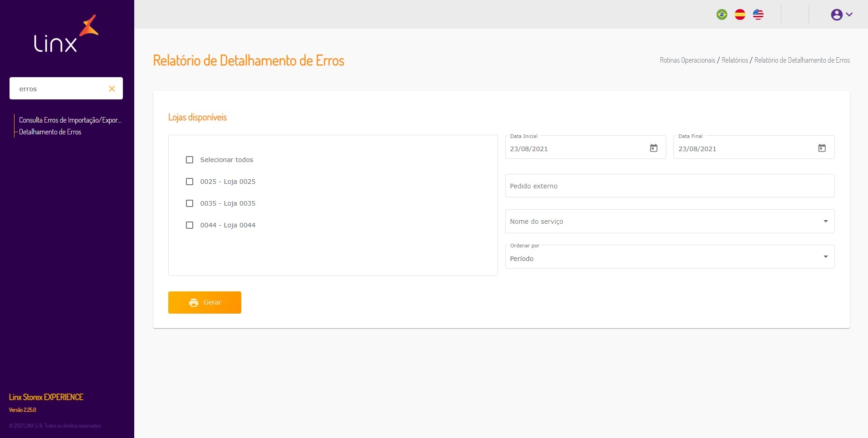868x438 pixels.
Task: Open the Data Inicial calendar picker
Action: coord(653,148)
